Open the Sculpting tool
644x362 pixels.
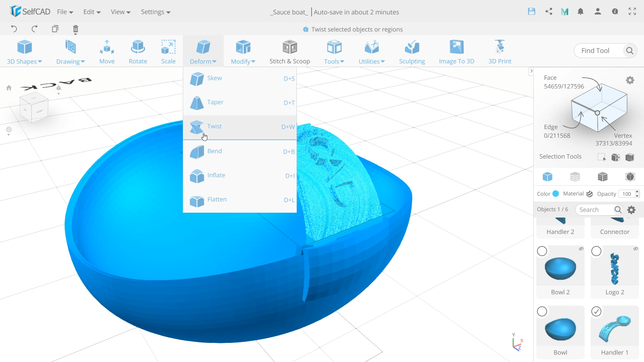point(412,52)
